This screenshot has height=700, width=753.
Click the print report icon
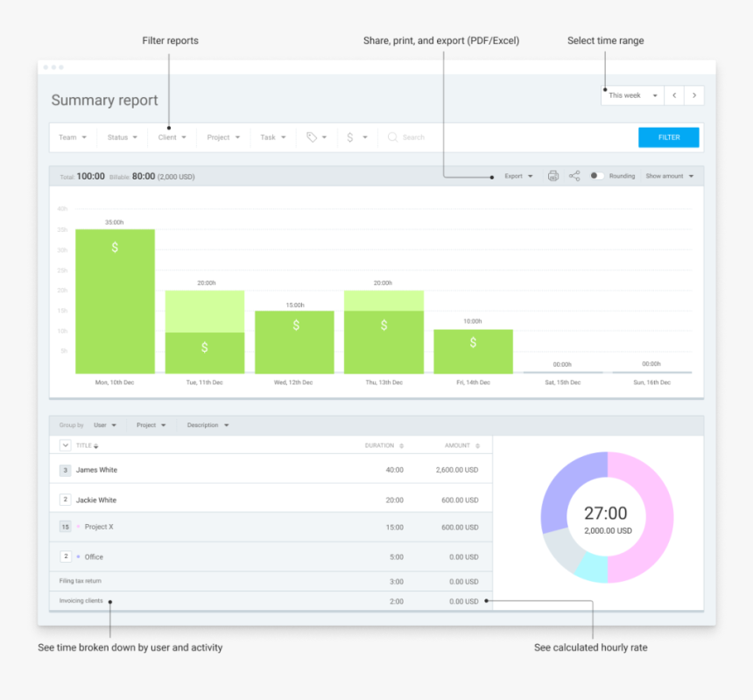pos(552,176)
